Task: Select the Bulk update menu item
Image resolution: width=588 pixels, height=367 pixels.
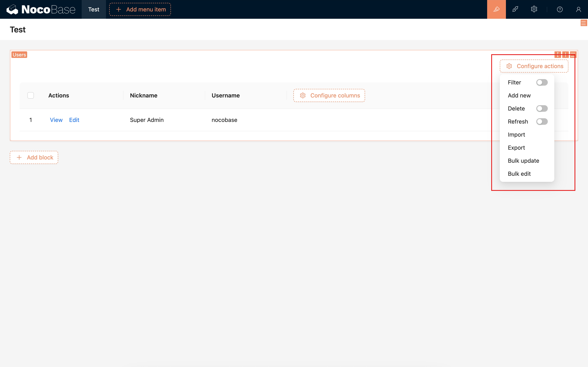Action: (x=524, y=161)
